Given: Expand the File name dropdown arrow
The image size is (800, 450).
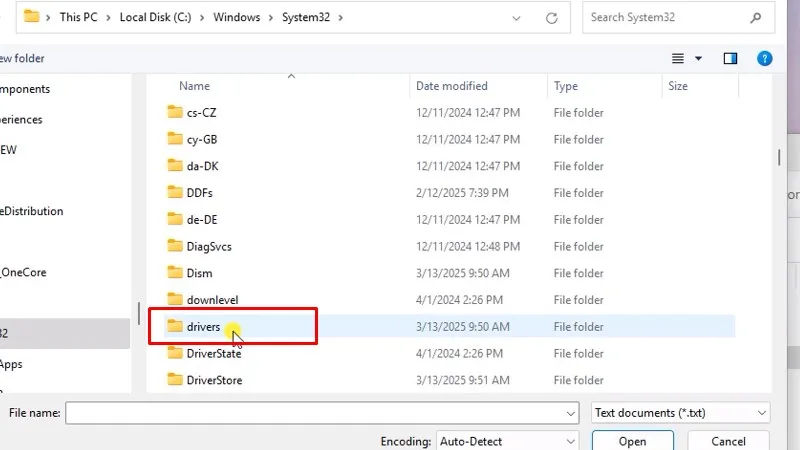Looking at the screenshot, I should coord(570,412).
